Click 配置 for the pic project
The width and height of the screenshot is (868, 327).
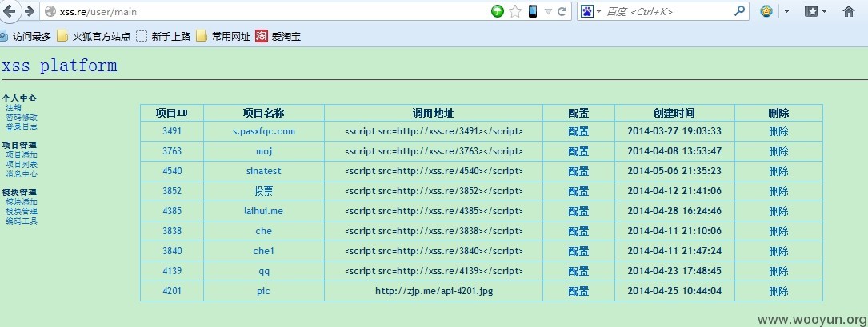(x=578, y=291)
